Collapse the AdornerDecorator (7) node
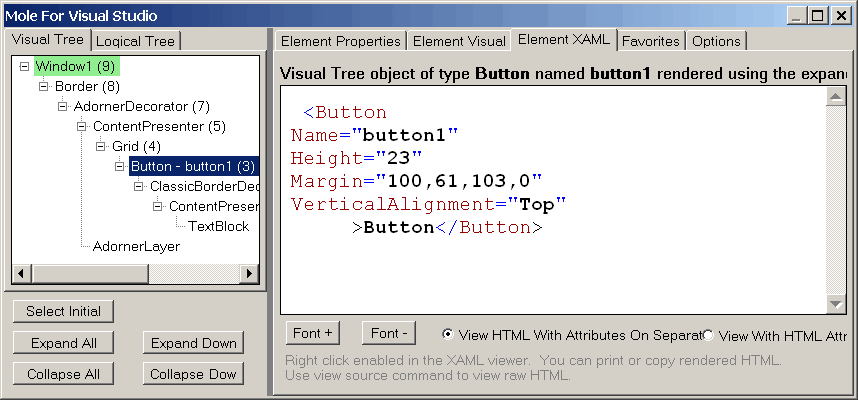The image size is (858, 400). click(x=62, y=106)
